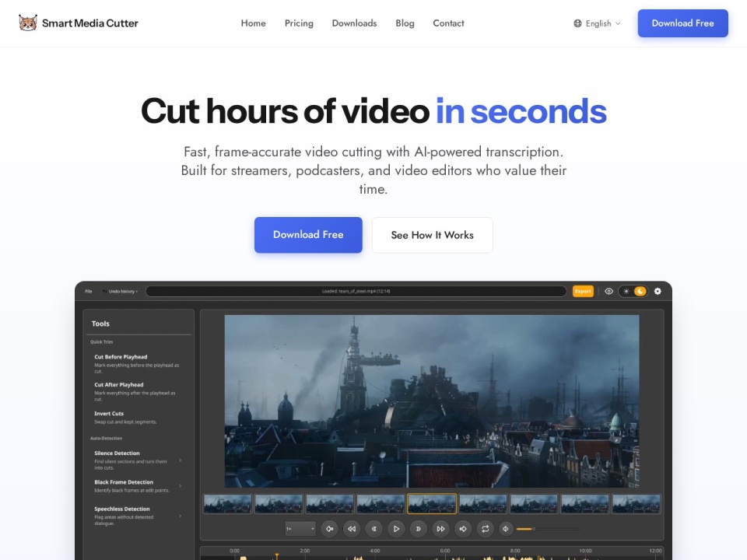
Task: Jump to next cut point icon
Action: [x=462, y=529]
